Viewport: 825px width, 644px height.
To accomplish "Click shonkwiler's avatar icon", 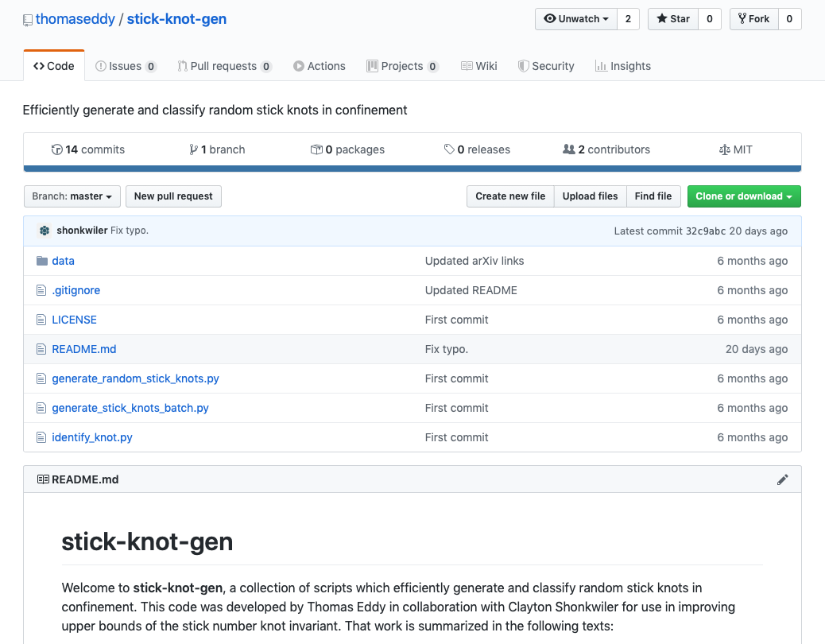I will [45, 231].
